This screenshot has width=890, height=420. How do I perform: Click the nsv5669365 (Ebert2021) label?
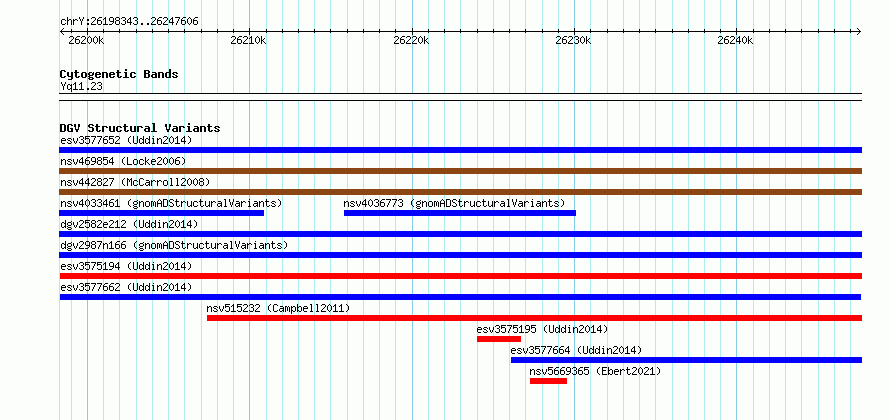tap(595, 371)
